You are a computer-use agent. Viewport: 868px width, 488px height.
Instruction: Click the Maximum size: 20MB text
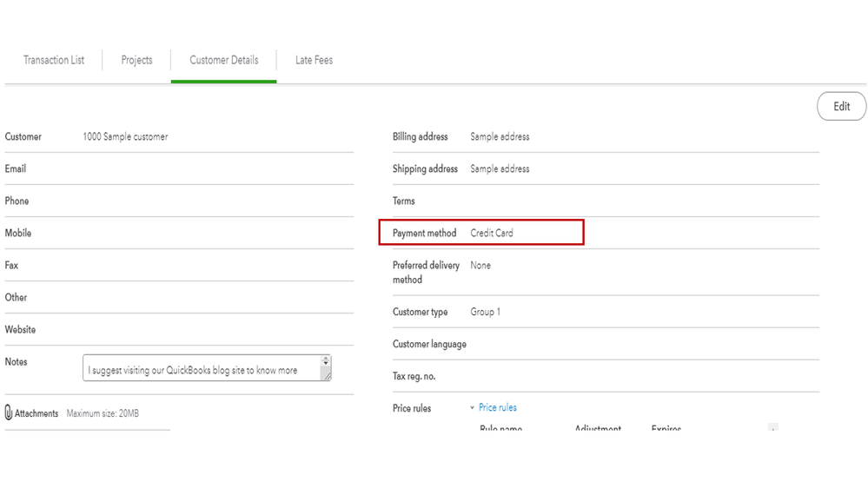click(103, 413)
